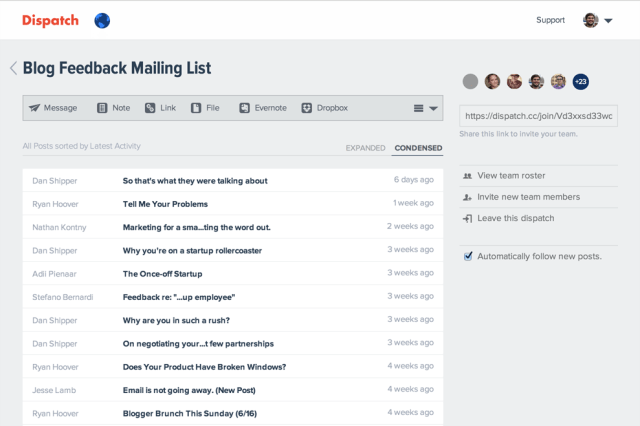Click the Evernote toolbar icon
The height and width of the screenshot is (426, 640).
click(x=244, y=108)
